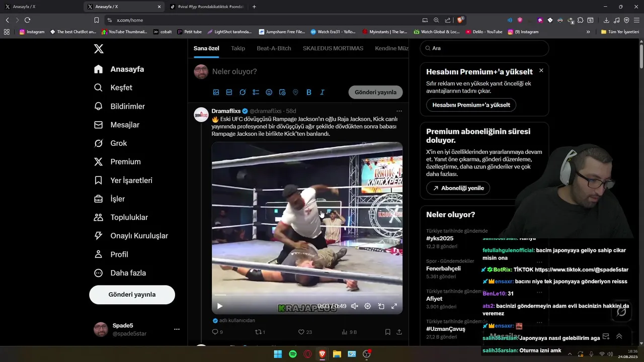This screenshot has height=362, width=644.
Task: View analytics of the Dramaflixs post
Action: coord(349,332)
